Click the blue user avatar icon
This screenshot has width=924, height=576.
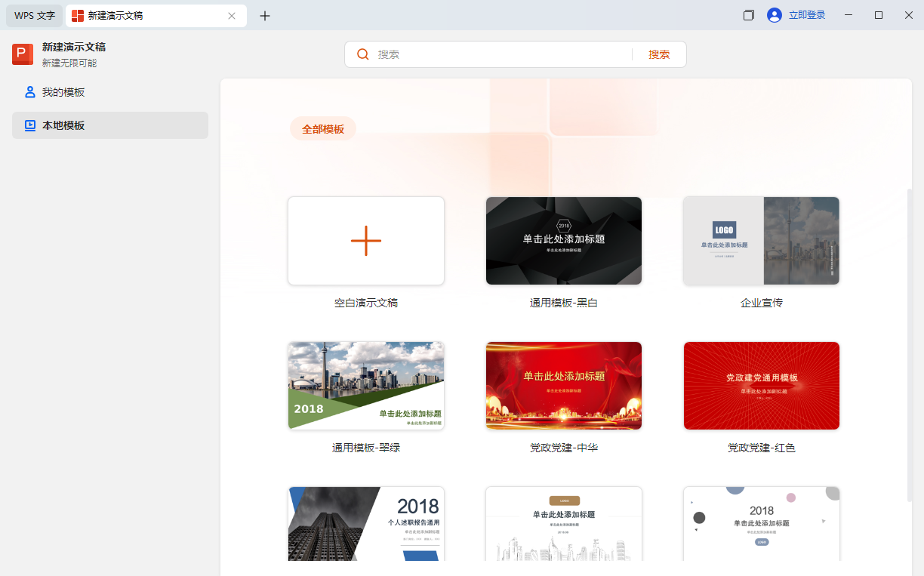775,15
